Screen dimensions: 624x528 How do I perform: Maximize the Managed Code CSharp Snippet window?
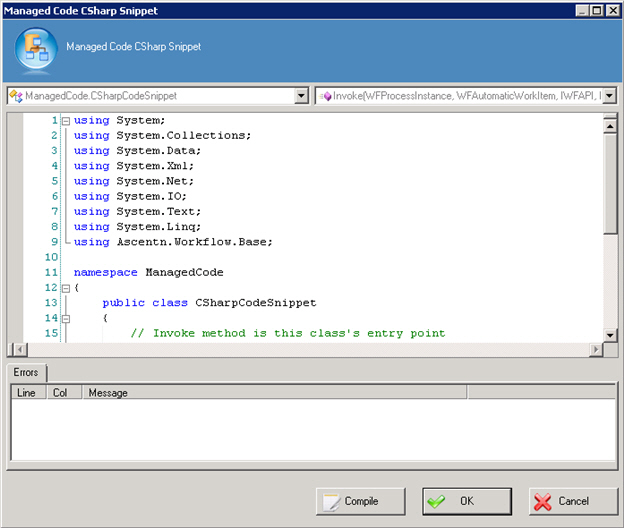point(597,9)
